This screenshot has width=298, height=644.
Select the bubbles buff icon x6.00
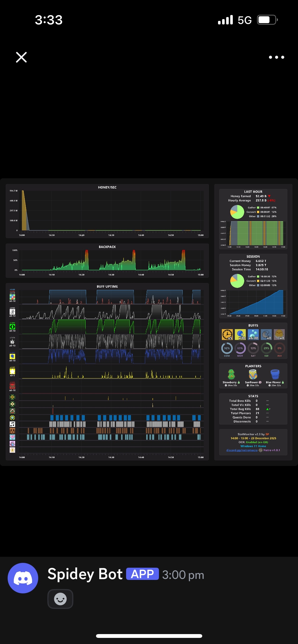coord(253,334)
